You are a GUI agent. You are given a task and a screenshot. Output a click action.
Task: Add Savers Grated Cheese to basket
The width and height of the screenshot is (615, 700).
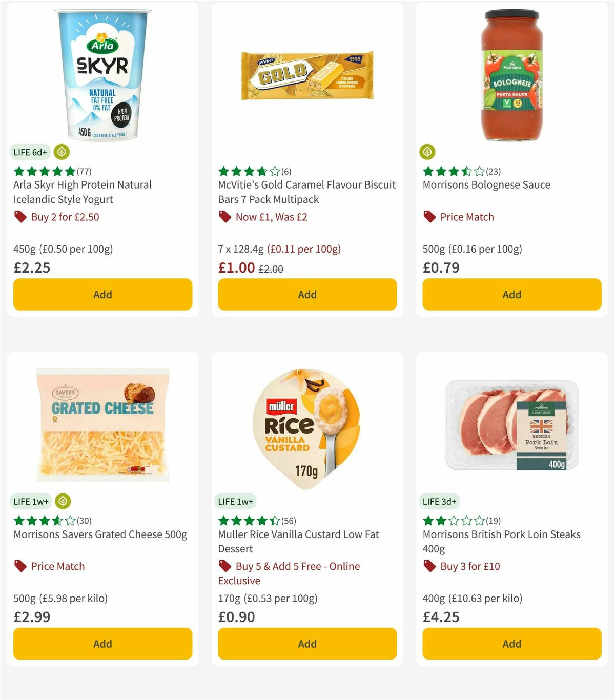(x=102, y=644)
